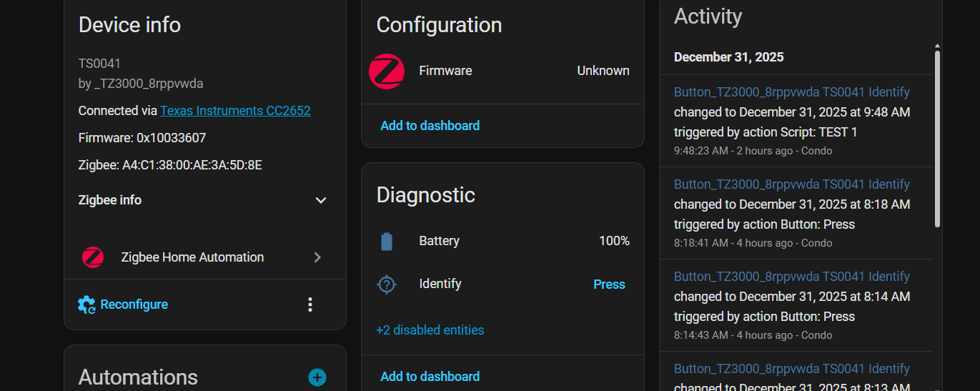Open the 8:18 AM Identify activity entry
This screenshot has width=980, height=391.
pos(791,184)
